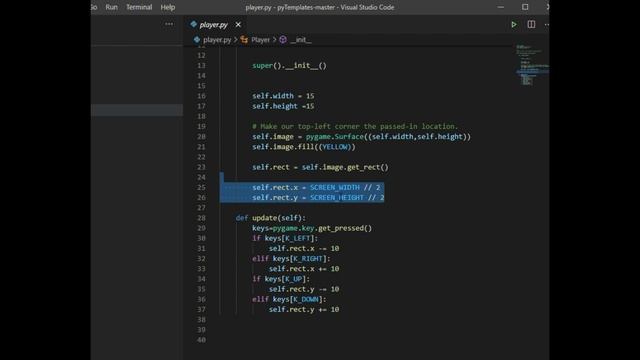
Task: Click the pygame.Surface assignment line
Action: 362,137
